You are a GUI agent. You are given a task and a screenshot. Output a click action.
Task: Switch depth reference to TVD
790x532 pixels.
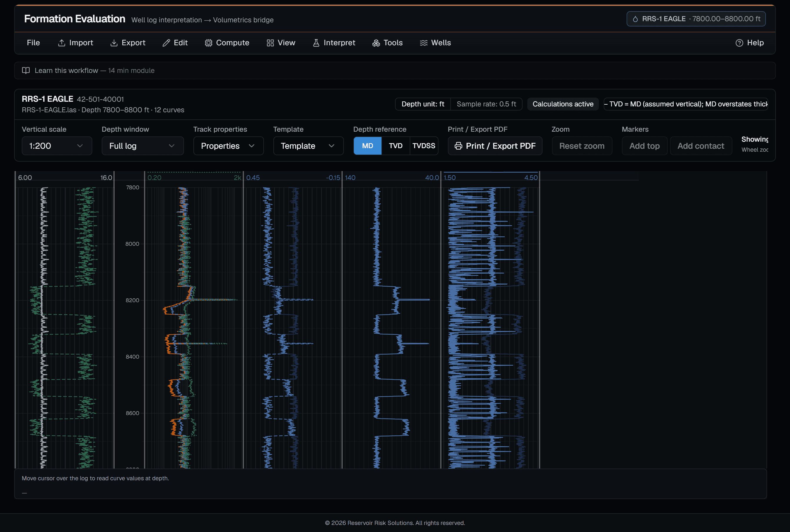[x=396, y=146]
